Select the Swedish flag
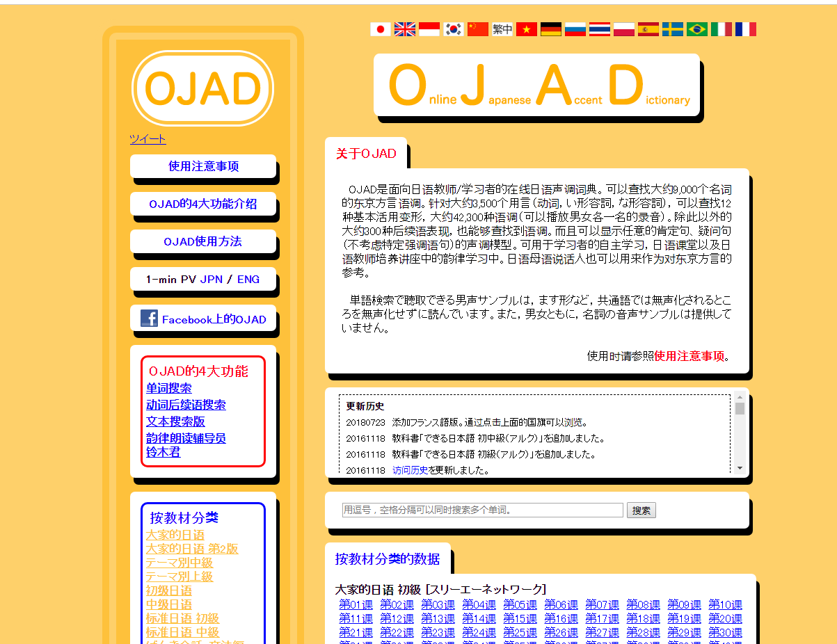 tap(673, 29)
